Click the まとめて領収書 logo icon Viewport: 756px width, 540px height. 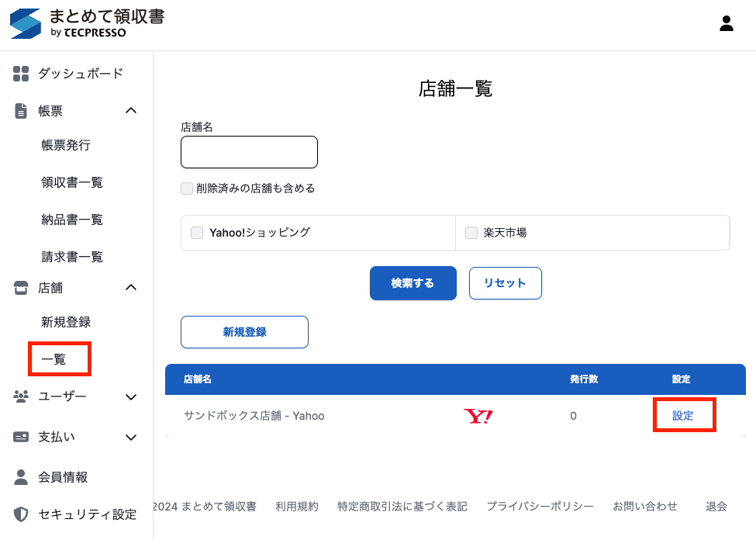pos(25,23)
